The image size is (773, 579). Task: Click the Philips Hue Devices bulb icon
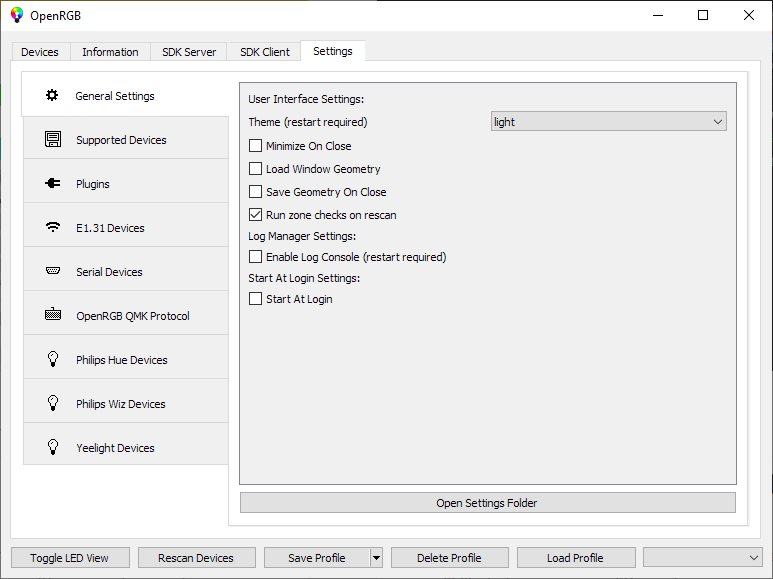53,360
